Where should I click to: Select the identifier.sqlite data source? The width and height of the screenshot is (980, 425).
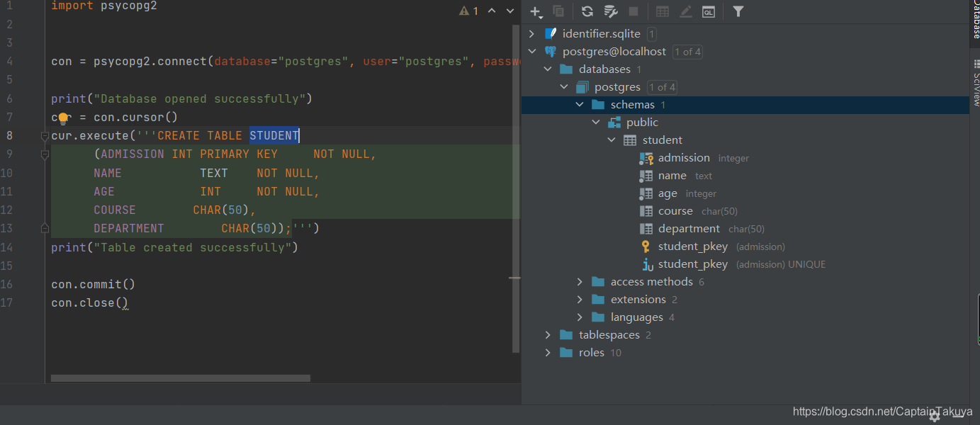point(602,33)
